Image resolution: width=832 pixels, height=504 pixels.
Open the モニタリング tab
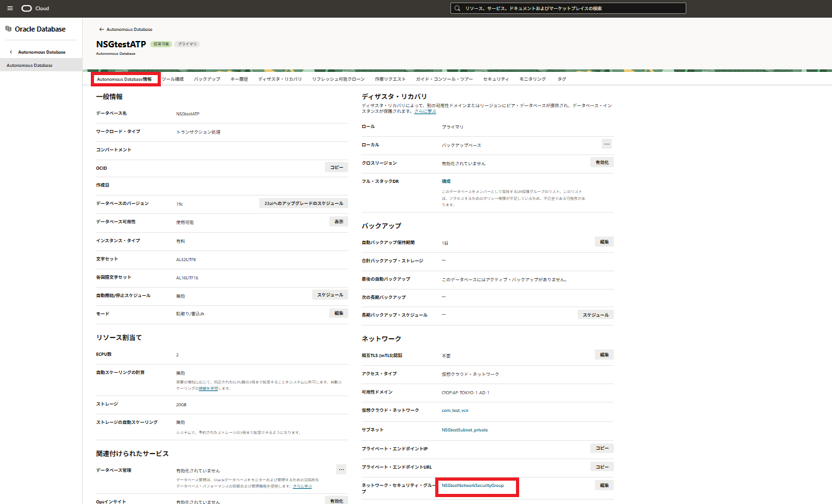532,79
